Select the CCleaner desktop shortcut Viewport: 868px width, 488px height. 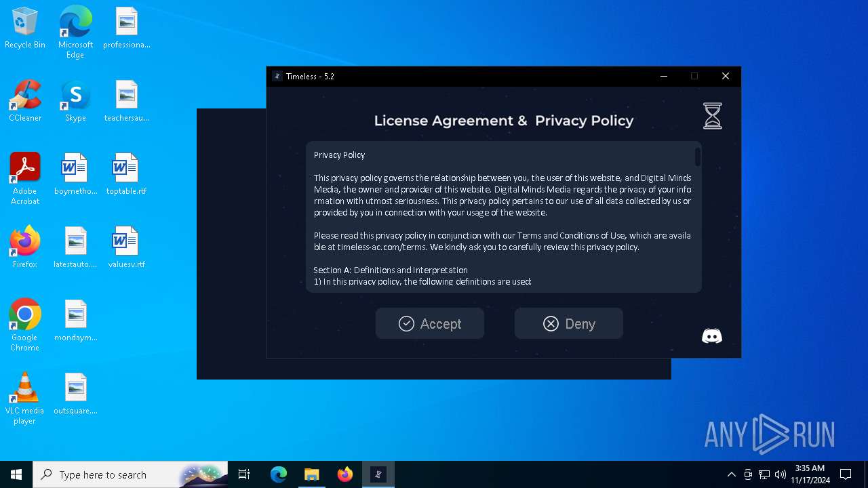pos(25,102)
